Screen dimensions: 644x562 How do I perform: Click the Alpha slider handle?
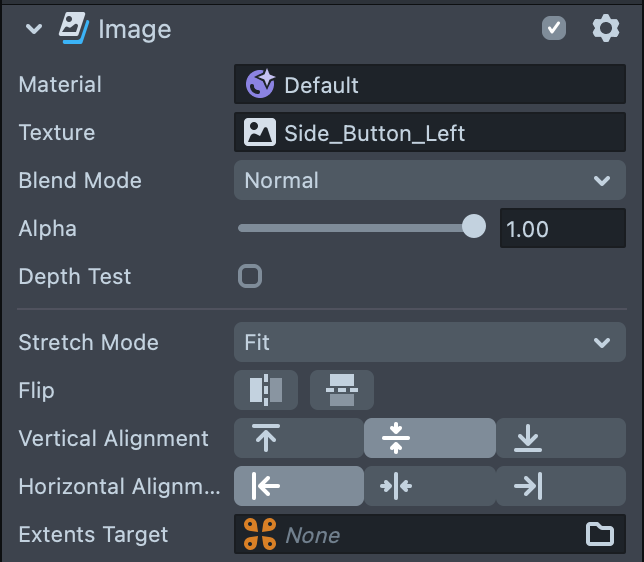(x=474, y=228)
